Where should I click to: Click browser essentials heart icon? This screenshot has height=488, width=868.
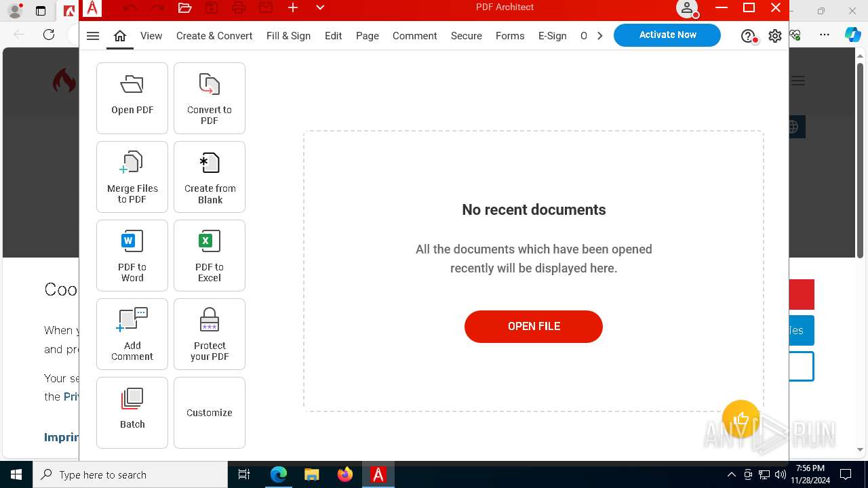pyautogui.click(x=795, y=35)
